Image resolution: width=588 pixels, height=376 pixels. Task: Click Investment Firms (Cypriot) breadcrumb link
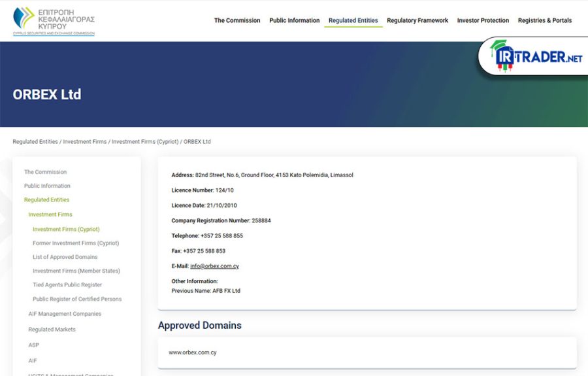click(145, 141)
